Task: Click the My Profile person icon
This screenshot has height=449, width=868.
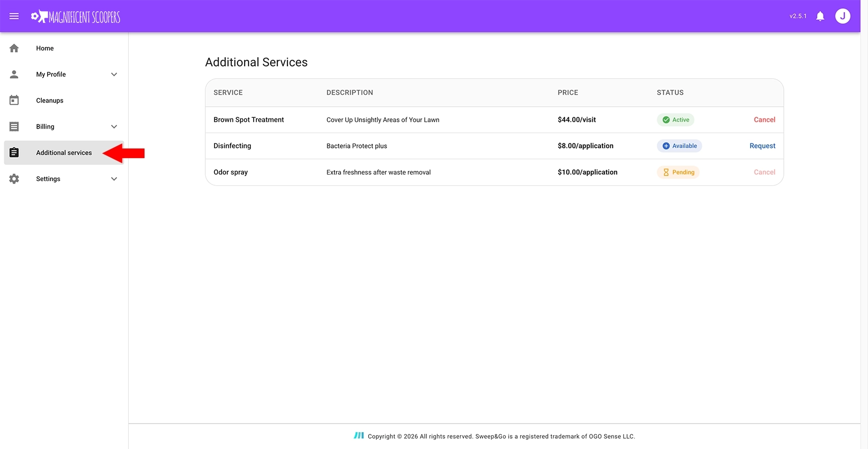Action: pyautogui.click(x=14, y=74)
